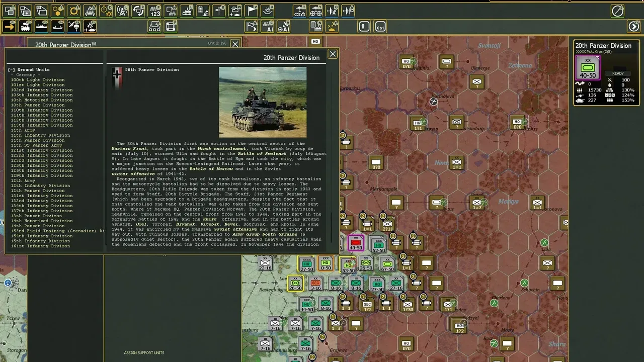Select the rail transport mode train icon
The height and width of the screenshot is (362, 644).
(x=25, y=26)
